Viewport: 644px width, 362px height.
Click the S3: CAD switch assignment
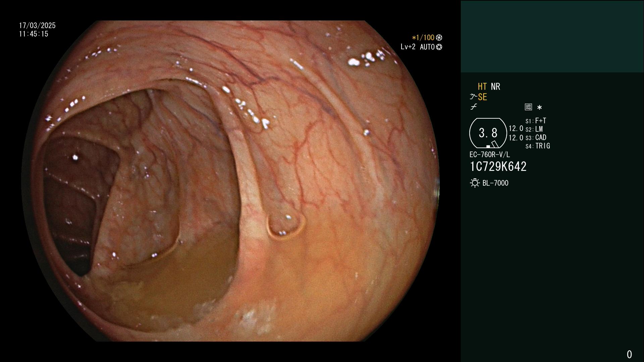536,137
